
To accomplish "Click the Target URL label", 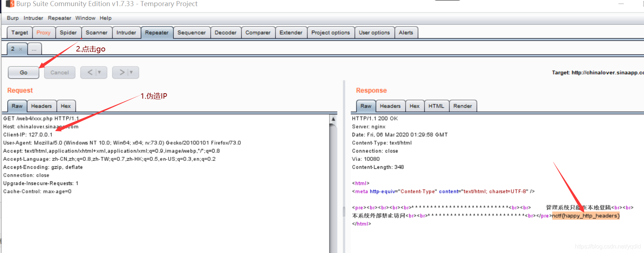I will tap(598, 73).
